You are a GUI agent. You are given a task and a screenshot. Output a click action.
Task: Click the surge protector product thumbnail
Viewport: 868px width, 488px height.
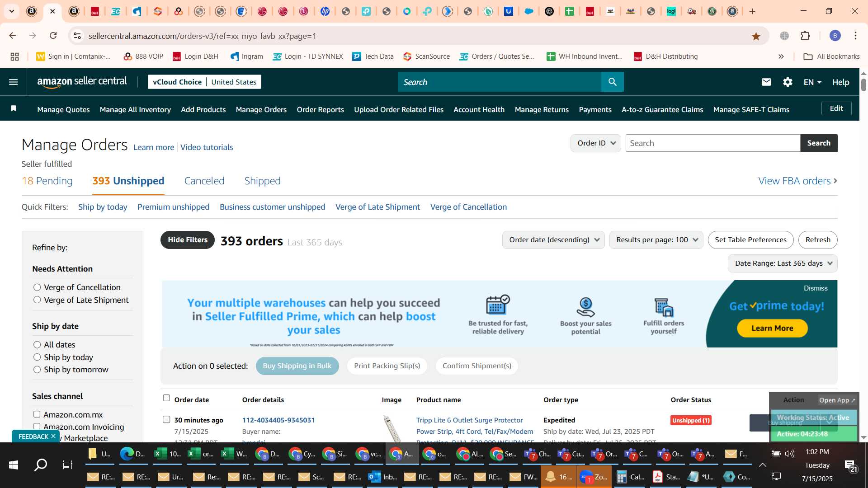392,428
